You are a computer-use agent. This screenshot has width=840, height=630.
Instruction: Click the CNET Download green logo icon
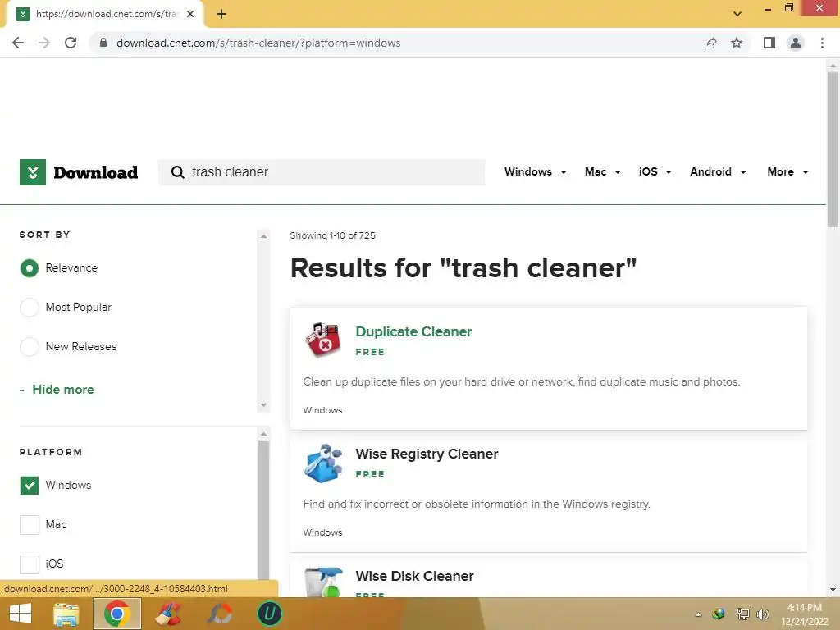(x=33, y=172)
